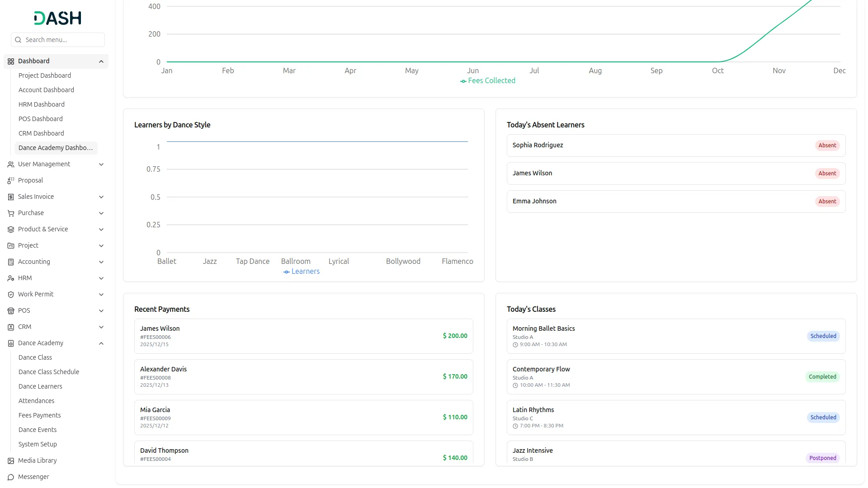
Task: Collapse the Dashboard menu chevron
Action: coord(101,61)
